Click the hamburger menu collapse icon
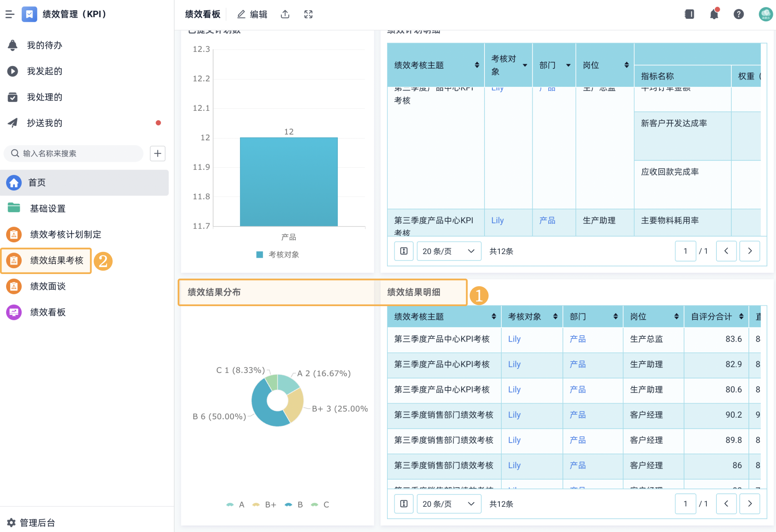This screenshot has height=532, width=776. [x=10, y=15]
